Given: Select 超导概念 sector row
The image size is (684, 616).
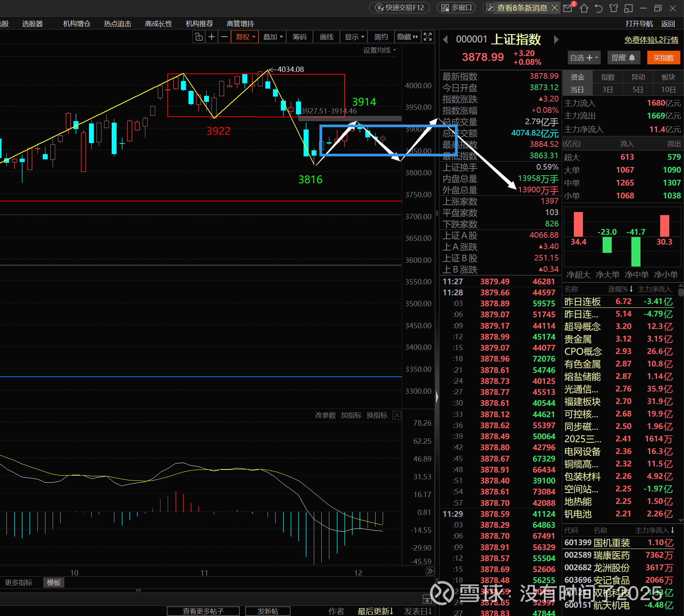Looking at the screenshot, I should tap(619, 326).
